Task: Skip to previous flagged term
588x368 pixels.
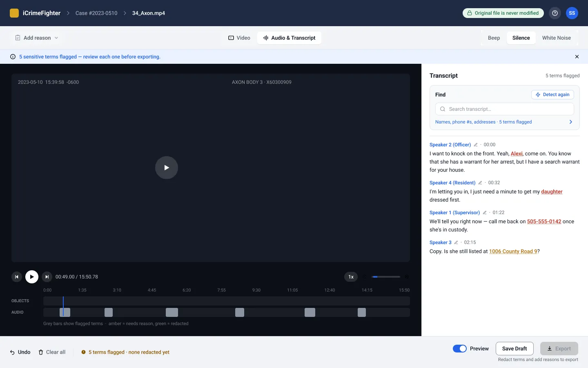Action: 17,277
